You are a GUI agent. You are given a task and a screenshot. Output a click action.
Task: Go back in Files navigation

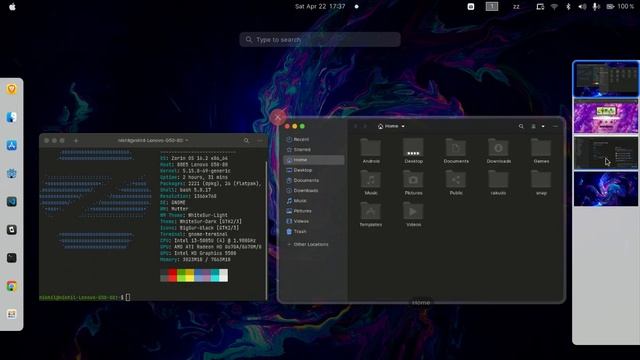tap(356, 127)
